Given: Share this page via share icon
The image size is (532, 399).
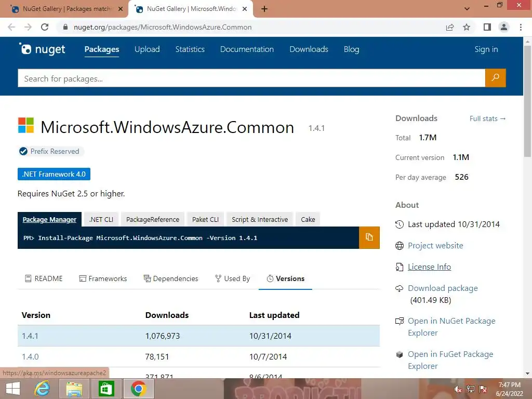Looking at the screenshot, I should coord(450,27).
